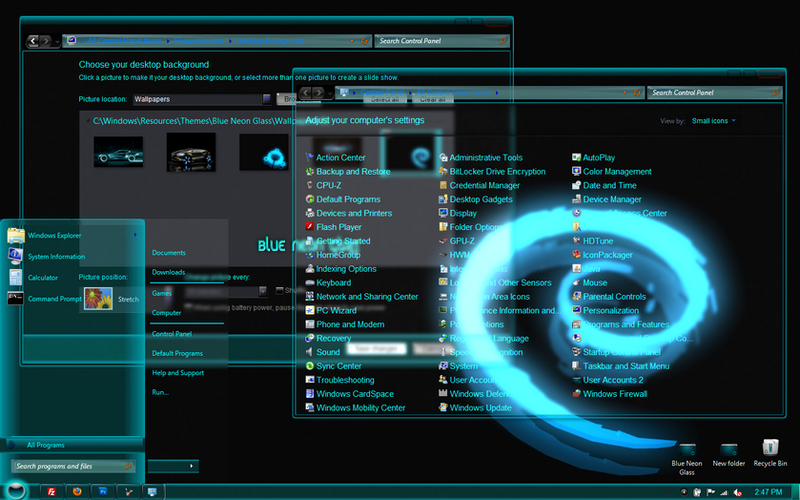Expand the Windows Explorer jump list arrow
The image size is (800, 500).
coord(135,235)
